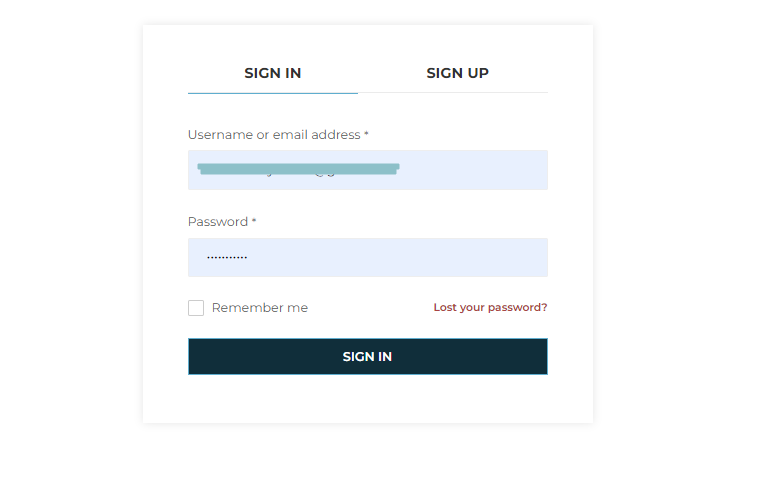Select the SIGN IN tab

(x=272, y=73)
